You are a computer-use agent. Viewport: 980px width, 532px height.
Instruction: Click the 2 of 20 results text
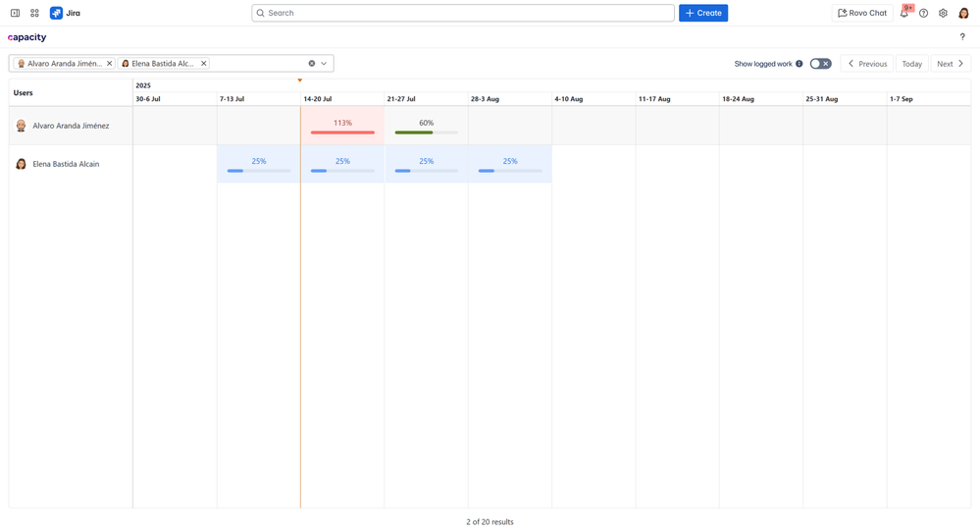[490, 521]
